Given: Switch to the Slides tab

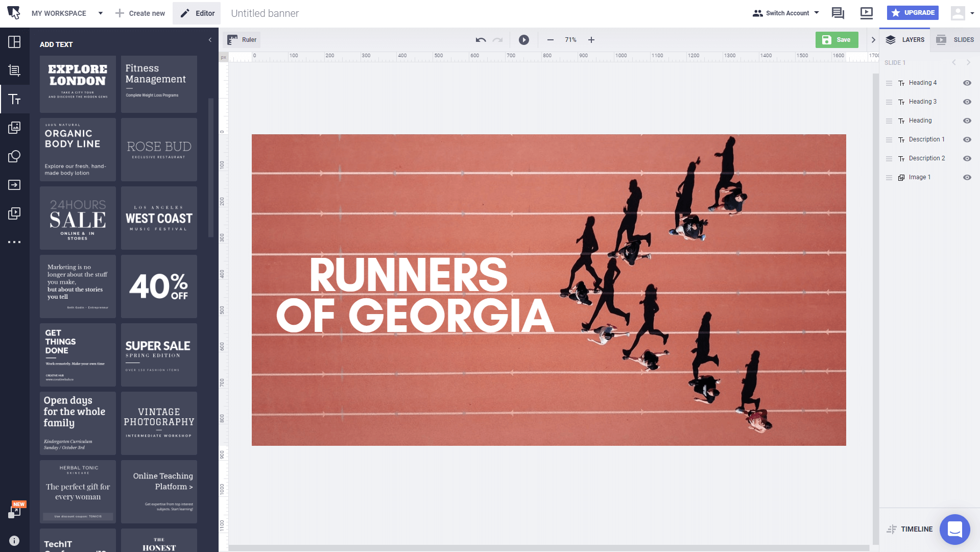Looking at the screenshot, I should [955, 40].
